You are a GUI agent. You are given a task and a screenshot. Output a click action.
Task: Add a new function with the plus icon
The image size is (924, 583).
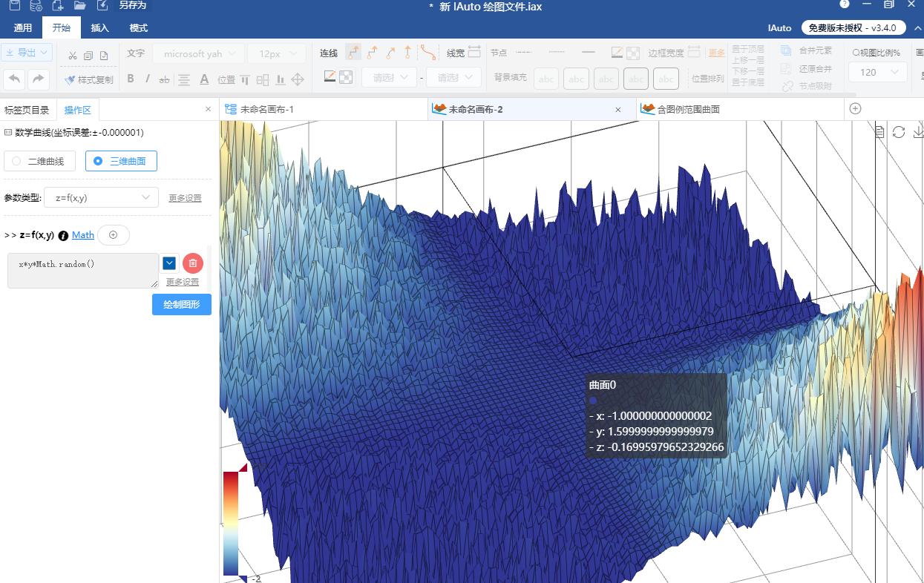(114, 235)
